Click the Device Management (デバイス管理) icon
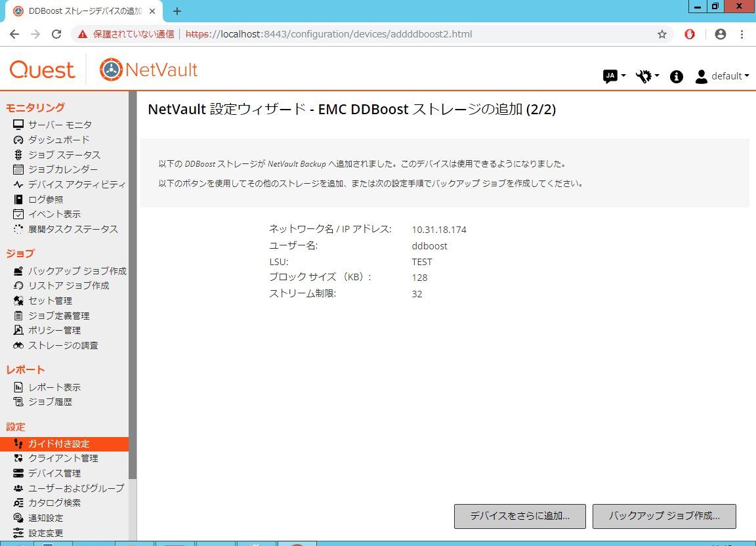The image size is (756, 546). [18, 473]
